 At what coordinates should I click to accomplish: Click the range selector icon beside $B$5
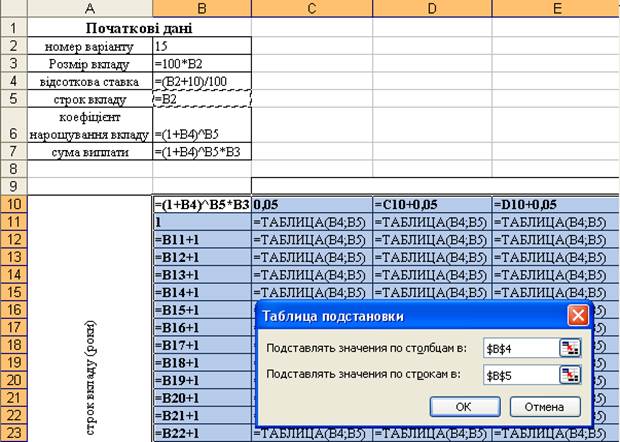click(x=570, y=374)
